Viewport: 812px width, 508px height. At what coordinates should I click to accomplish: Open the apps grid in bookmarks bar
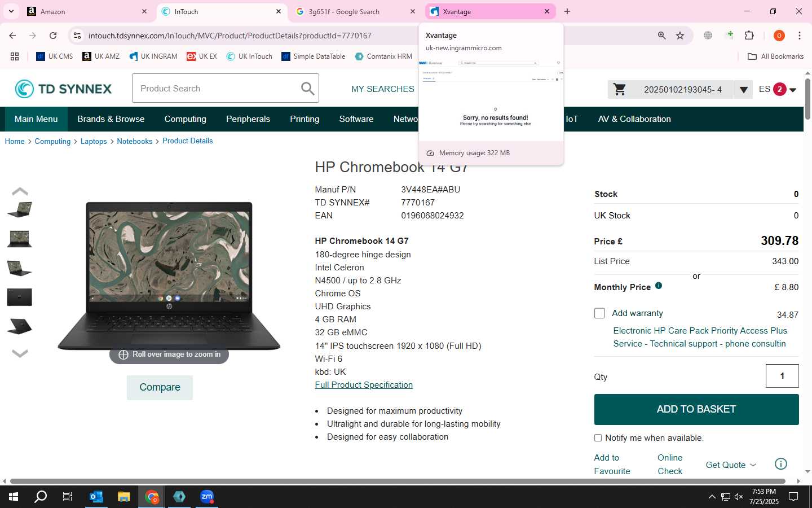(x=15, y=56)
